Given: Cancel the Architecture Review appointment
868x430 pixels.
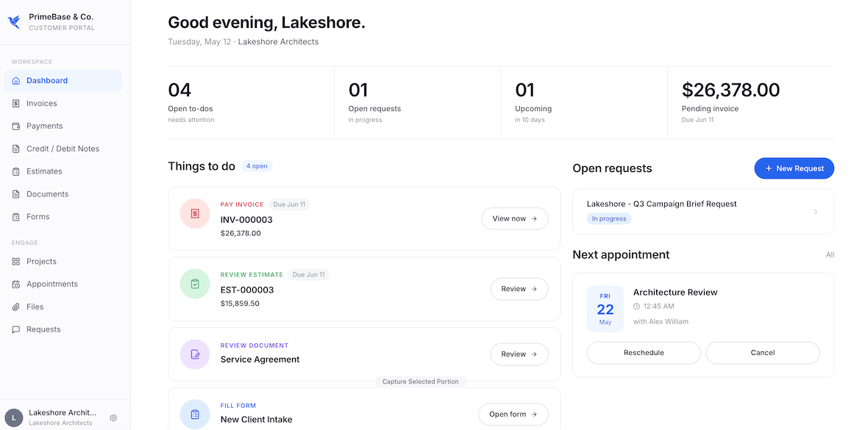Looking at the screenshot, I should tap(762, 353).
